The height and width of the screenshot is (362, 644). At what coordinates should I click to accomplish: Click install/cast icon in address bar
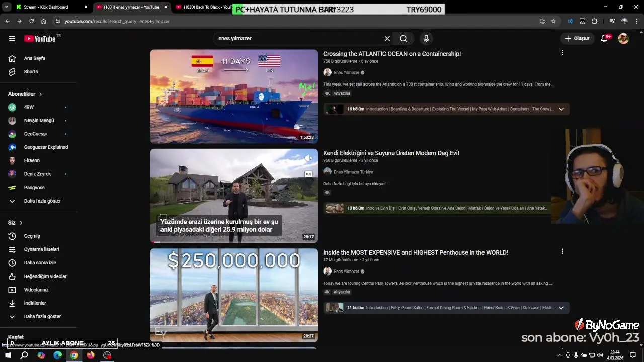[542, 21]
